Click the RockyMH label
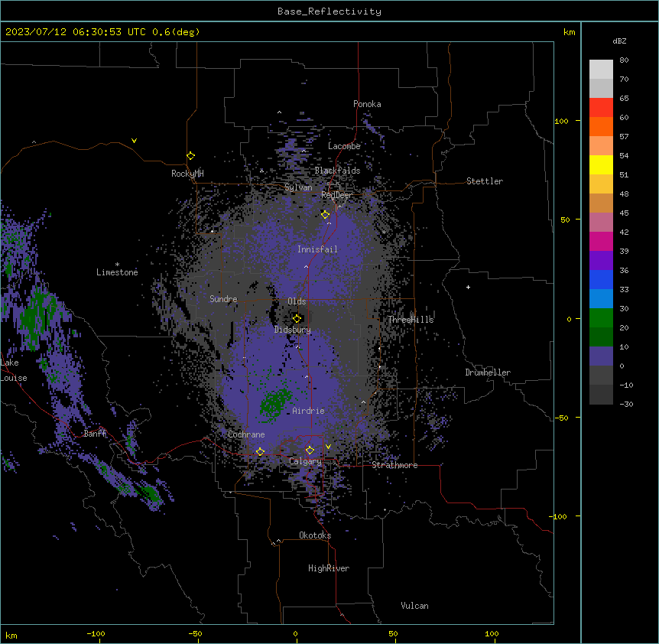This screenshot has height=644, width=659. tap(187, 174)
